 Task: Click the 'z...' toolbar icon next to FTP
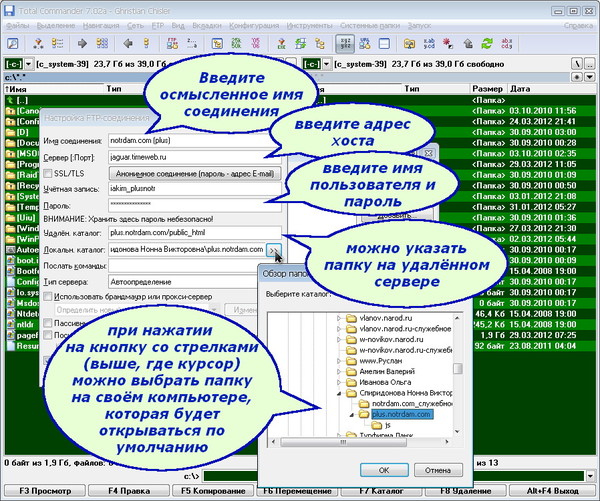192,43
